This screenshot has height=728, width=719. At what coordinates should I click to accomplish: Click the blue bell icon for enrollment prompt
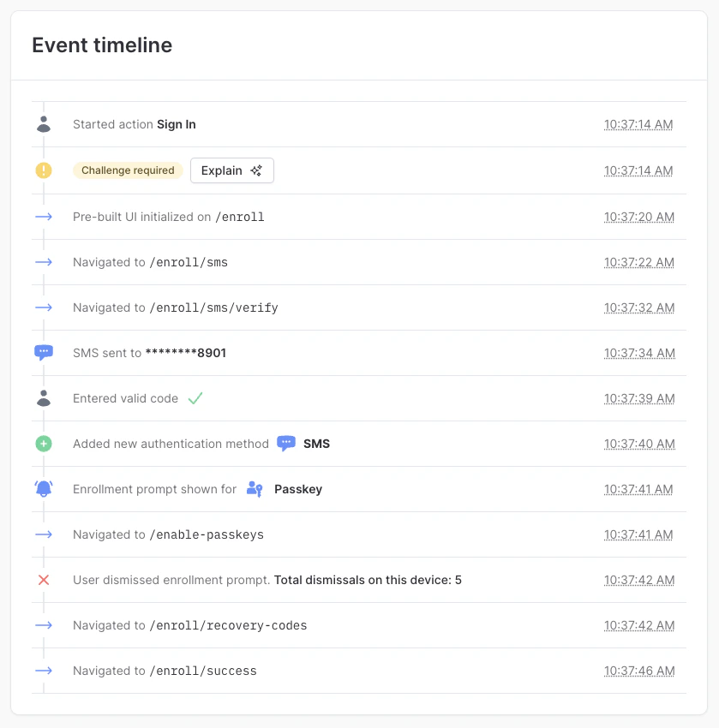click(x=44, y=489)
